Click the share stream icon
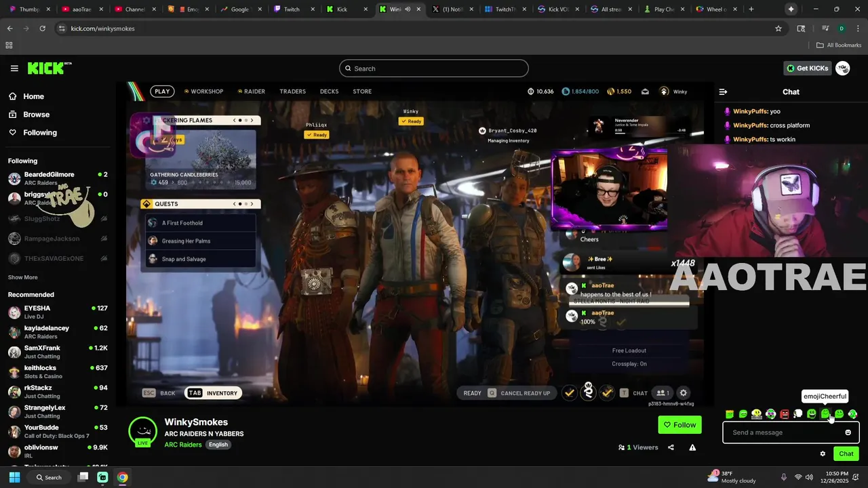 [671, 447]
